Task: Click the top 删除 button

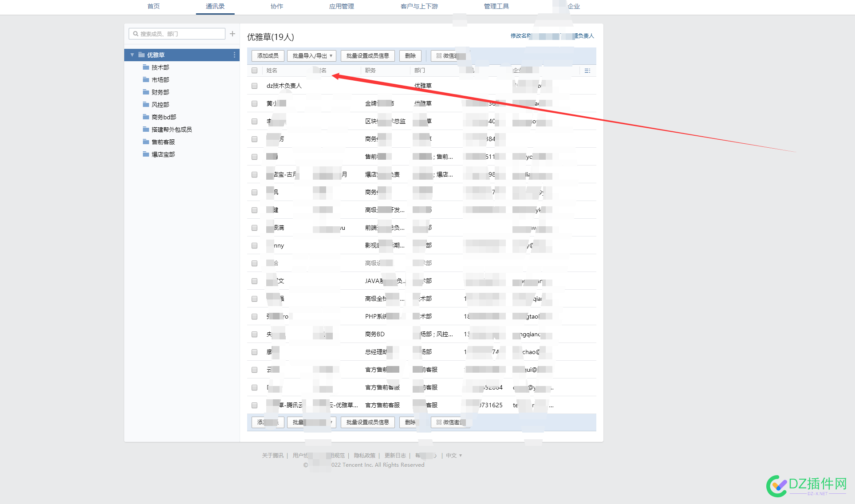Action: coord(410,56)
